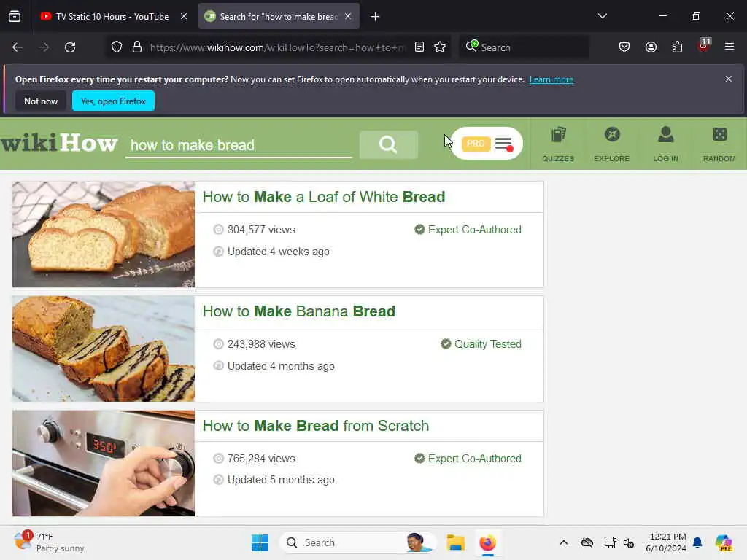Open Firefox account icon
Viewport: 747px width, 560px height.
click(x=651, y=47)
